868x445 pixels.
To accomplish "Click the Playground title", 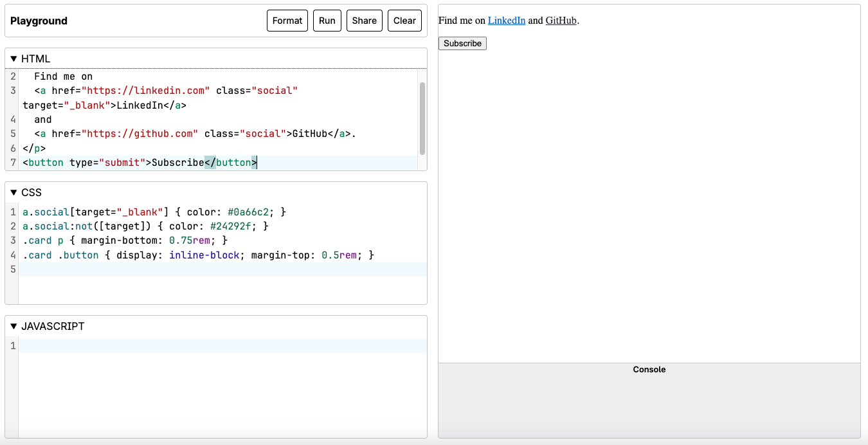I will (x=39, y=21).
